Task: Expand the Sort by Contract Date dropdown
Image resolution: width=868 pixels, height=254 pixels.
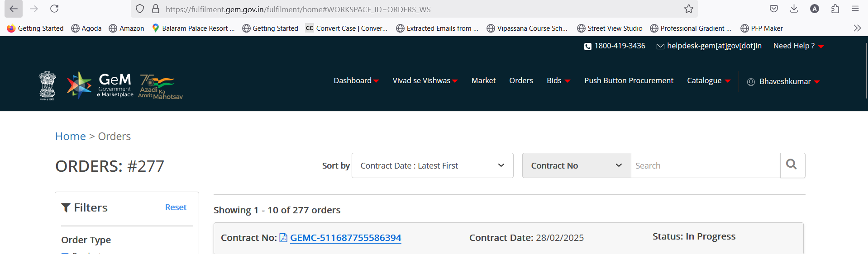Action: pos(432,165)
